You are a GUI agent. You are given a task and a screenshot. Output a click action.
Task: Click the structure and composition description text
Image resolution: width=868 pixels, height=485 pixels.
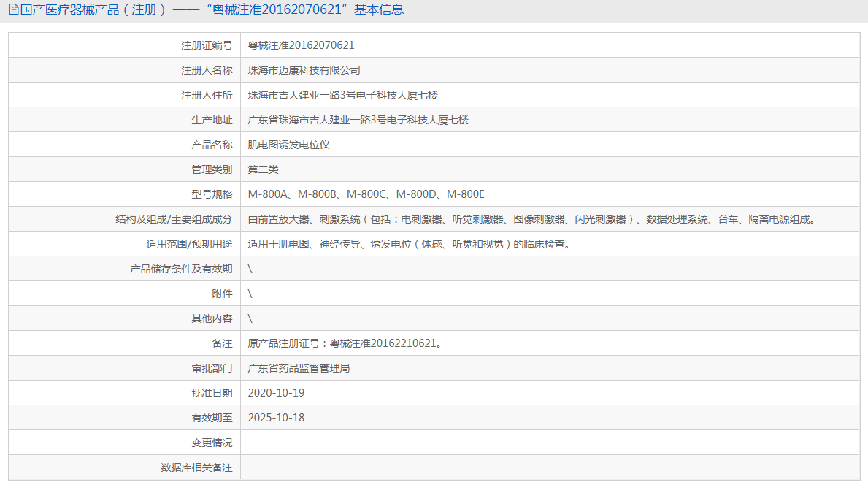coord(531,219)
